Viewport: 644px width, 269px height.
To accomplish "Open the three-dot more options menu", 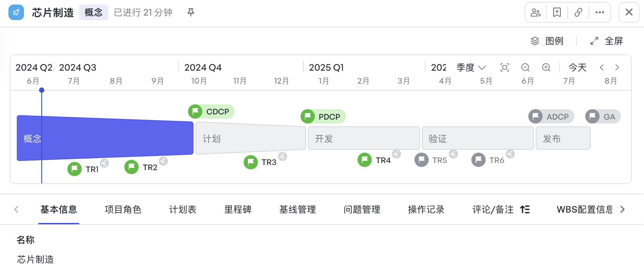I will click(600, 12).
